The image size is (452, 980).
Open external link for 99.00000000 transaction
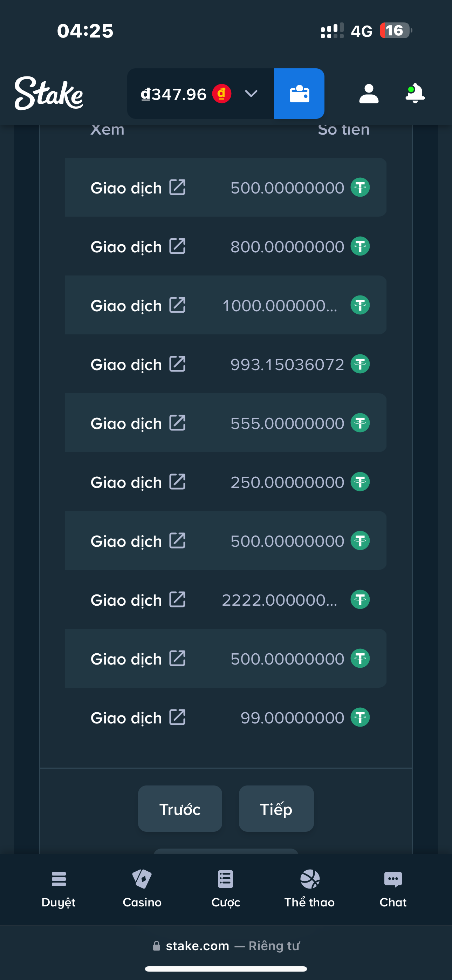tap(177, 717)
